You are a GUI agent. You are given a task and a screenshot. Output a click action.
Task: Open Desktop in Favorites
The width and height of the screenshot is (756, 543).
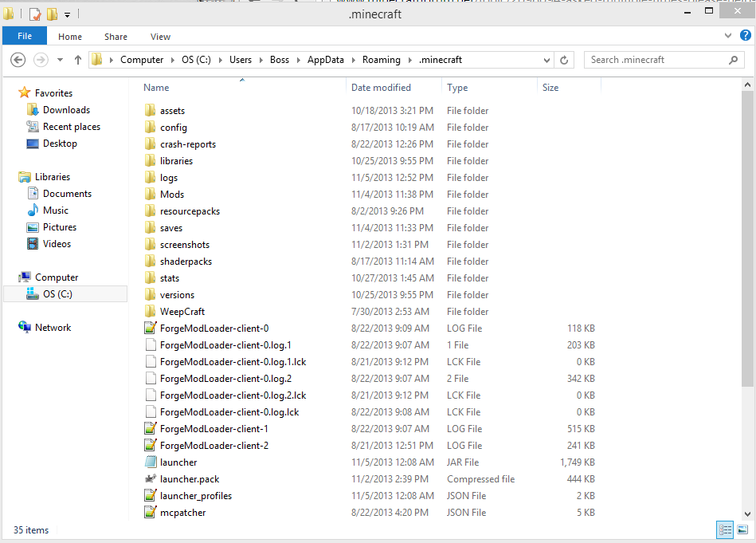[x=60, y=144]
